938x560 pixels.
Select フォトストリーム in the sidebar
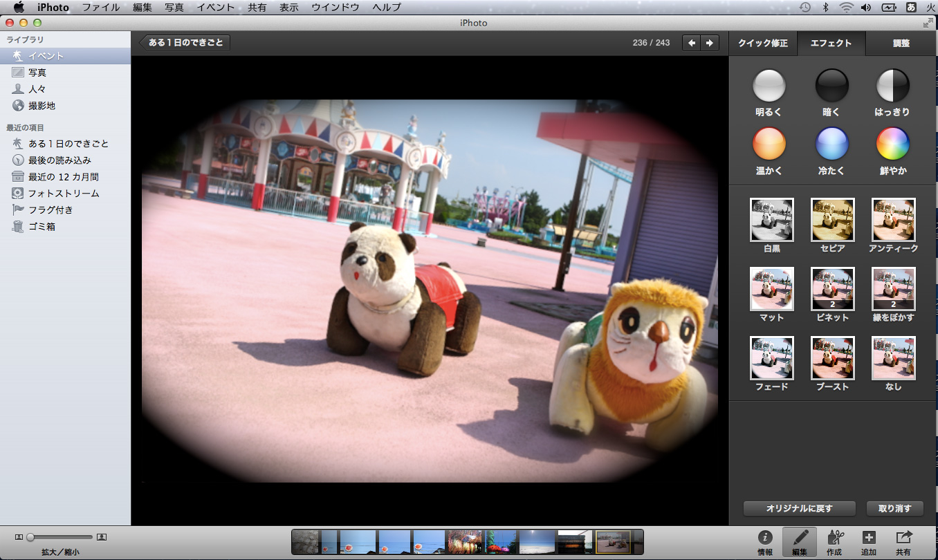(64, 194)
